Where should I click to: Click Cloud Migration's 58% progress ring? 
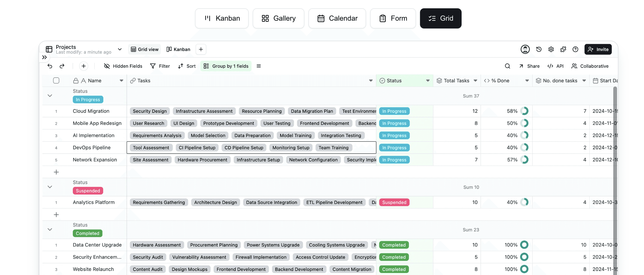(x=524, y=111)
